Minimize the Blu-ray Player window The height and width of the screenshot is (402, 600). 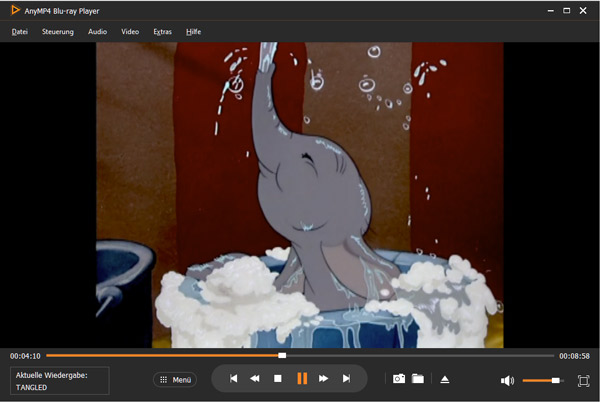pos(551,11)
